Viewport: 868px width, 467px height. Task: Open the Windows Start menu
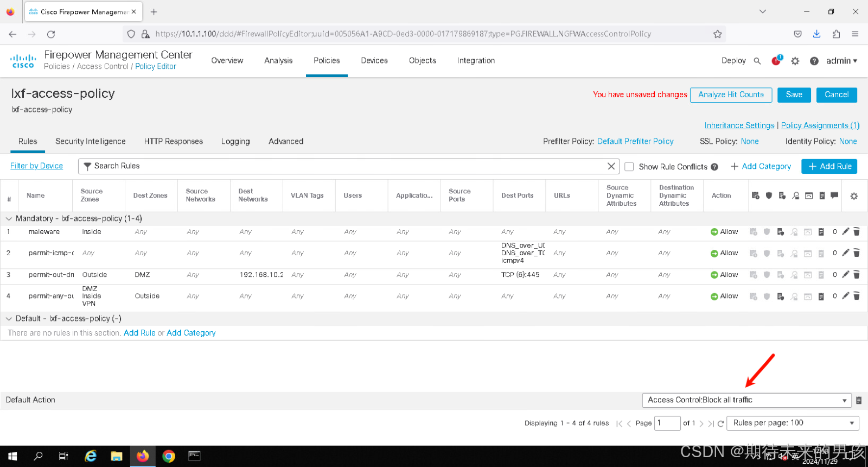tap(12, 456)
